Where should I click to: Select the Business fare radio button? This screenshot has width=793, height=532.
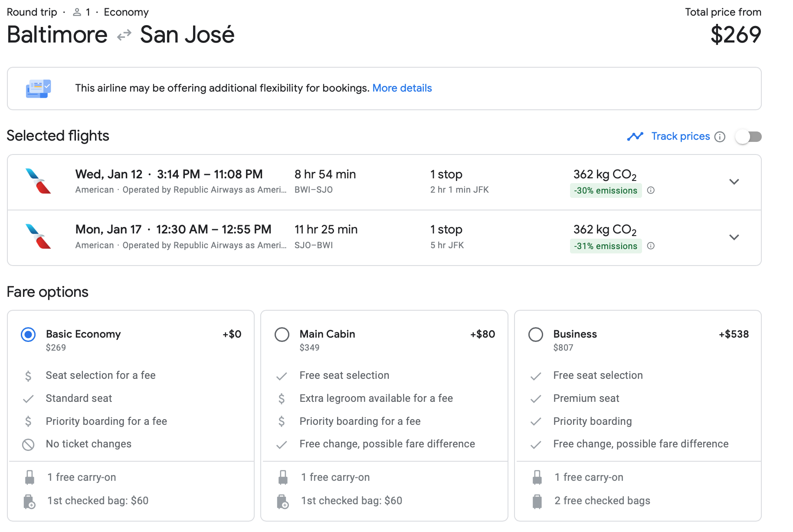point(536,335)
